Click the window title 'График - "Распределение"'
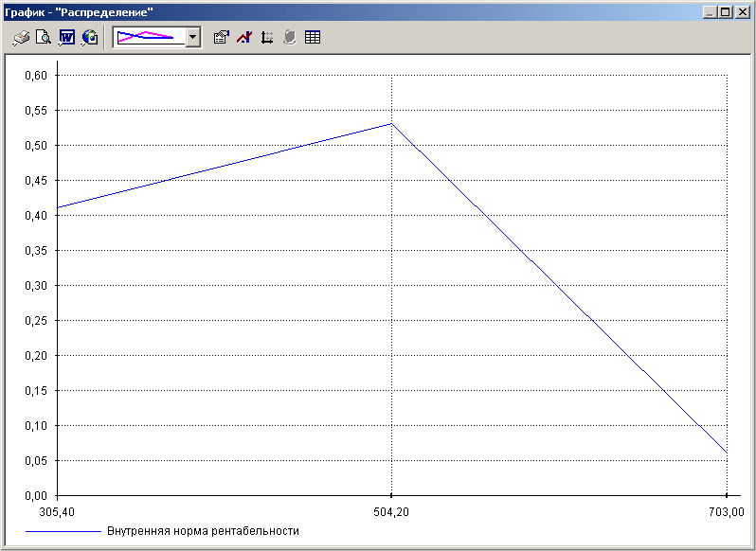 point(79,12)
